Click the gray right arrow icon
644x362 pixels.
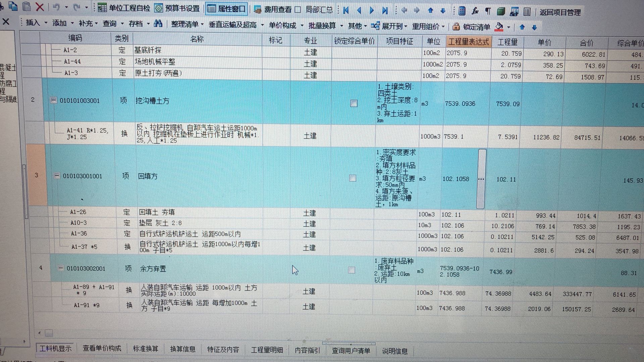pos(417,10)
